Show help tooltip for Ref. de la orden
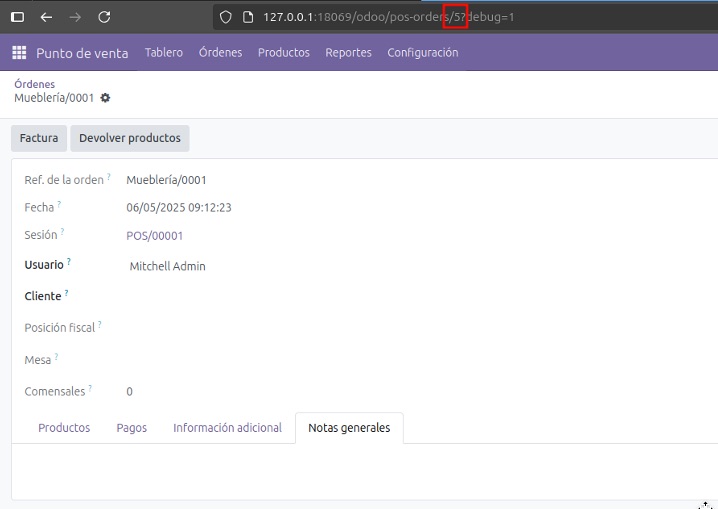Viewport: 718px width, 509px height. click(109, 176)
